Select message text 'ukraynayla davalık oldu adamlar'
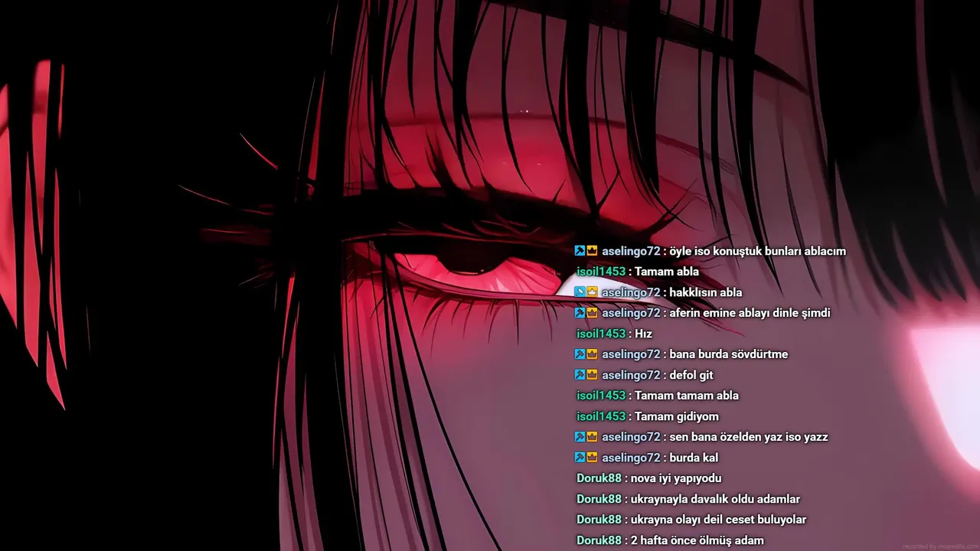The image size is (980, 551). pos(715,499)
